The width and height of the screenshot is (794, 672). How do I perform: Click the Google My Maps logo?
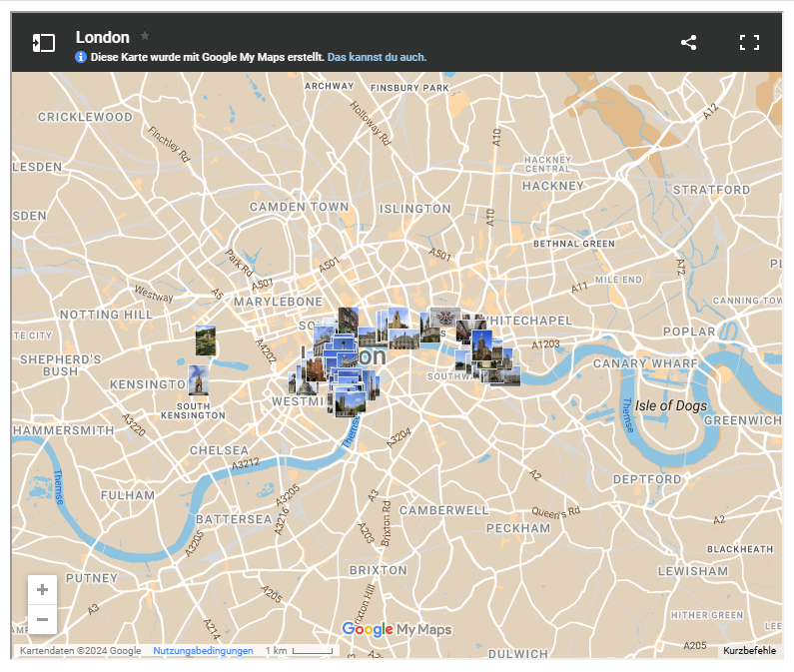tap(397, 629)
